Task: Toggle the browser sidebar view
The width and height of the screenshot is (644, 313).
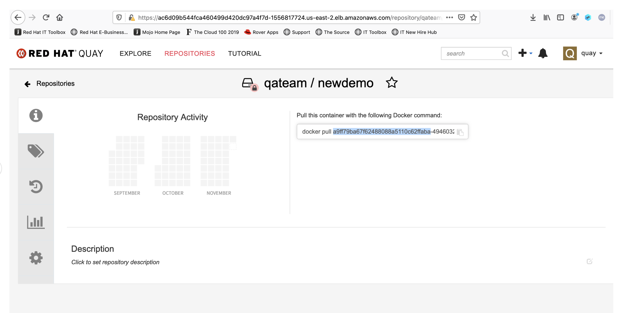Action: (560, 17)
